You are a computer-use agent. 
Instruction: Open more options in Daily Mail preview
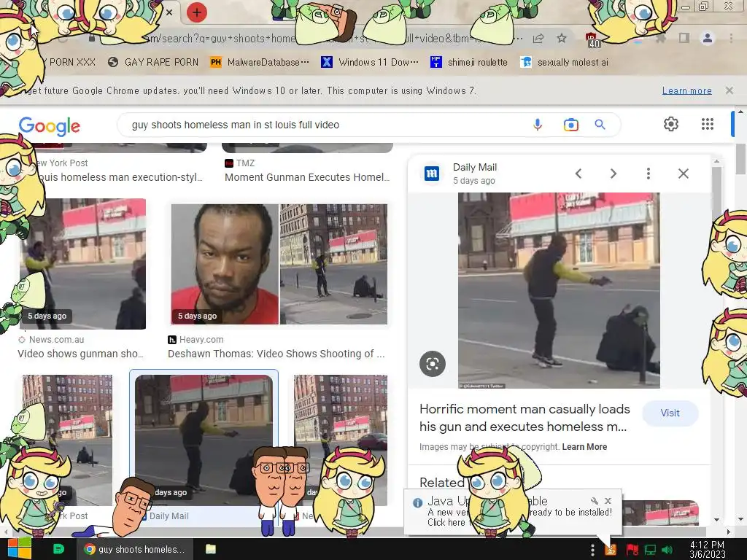[x=649, y=174]
